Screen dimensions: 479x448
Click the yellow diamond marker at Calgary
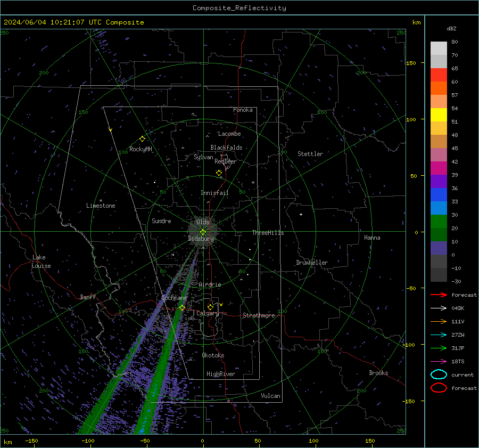point(210,307)
